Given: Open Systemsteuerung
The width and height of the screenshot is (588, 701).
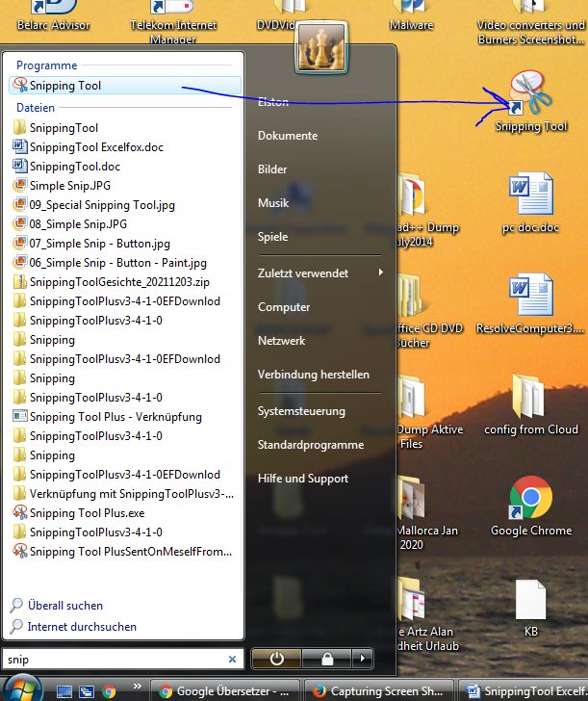Looking at the screenshot, I should click(301, 411).
